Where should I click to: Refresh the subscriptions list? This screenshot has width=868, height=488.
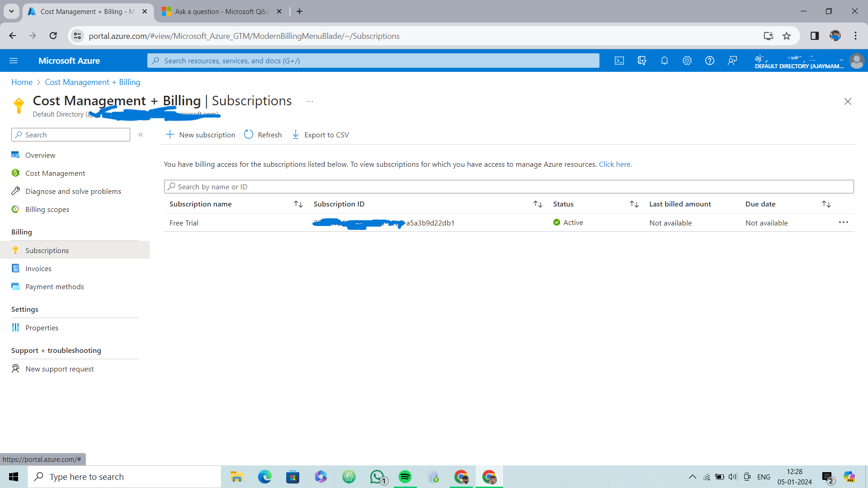[x=263, y=135]
